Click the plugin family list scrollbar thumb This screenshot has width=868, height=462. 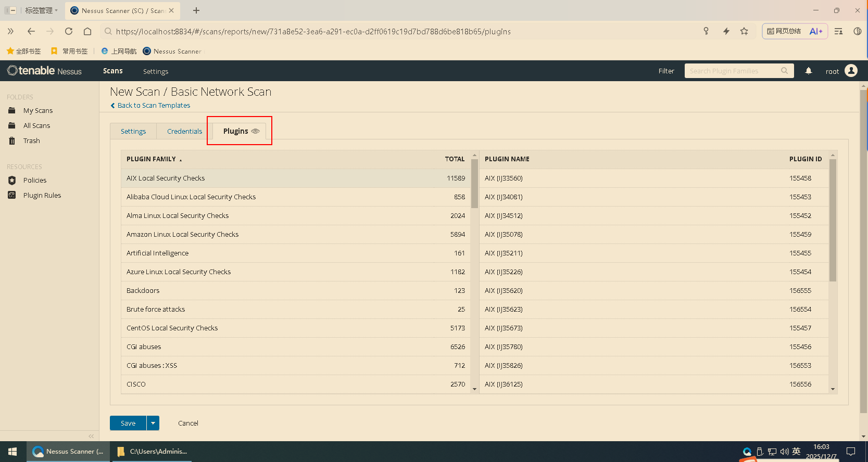click(474, 183)
